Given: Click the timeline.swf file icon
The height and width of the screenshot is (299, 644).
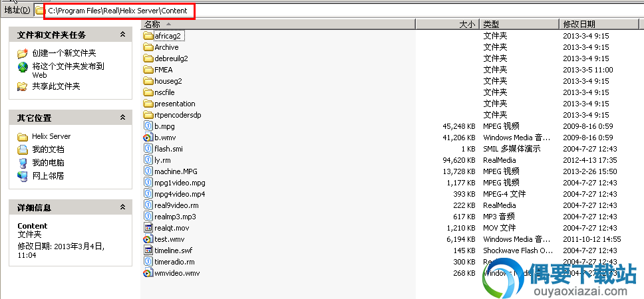Looking at the screenshot, I should 148,250.
